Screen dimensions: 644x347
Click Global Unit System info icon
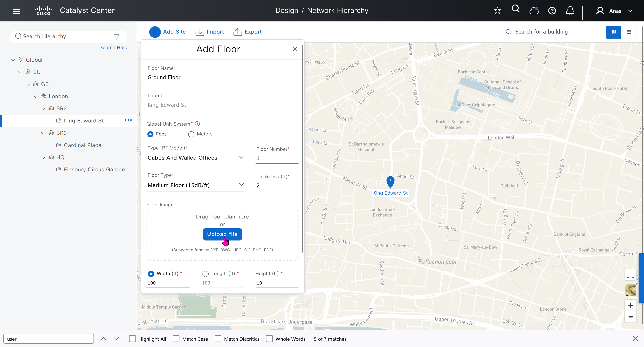pyautogui.click(x=197, y=124)
